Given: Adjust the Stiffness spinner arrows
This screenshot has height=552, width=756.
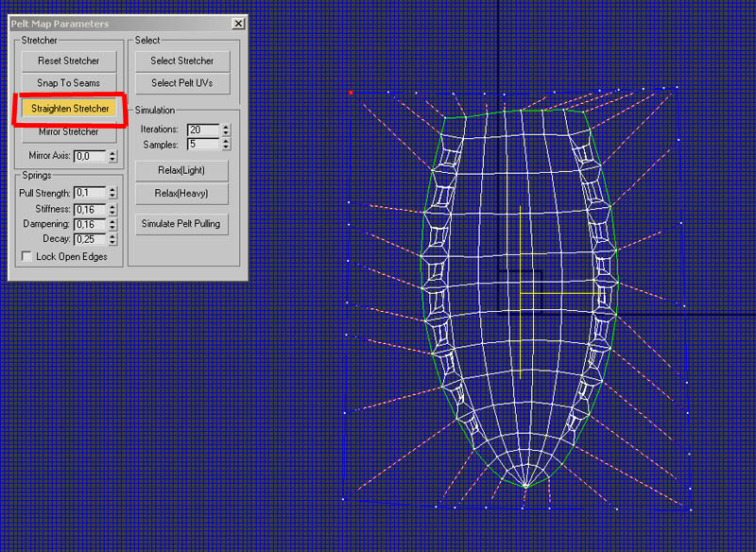Looking at the screenshot, I should coord(112,209).
